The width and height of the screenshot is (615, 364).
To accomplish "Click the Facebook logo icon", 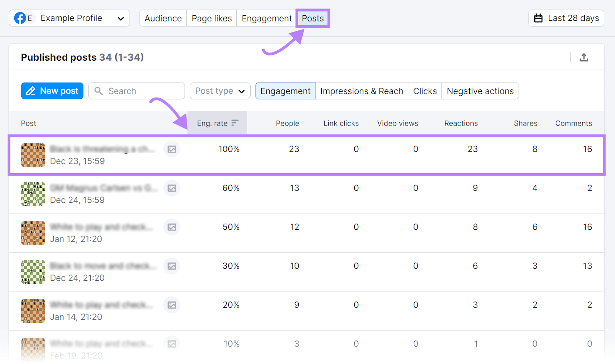I will click(x=21, y=18).
